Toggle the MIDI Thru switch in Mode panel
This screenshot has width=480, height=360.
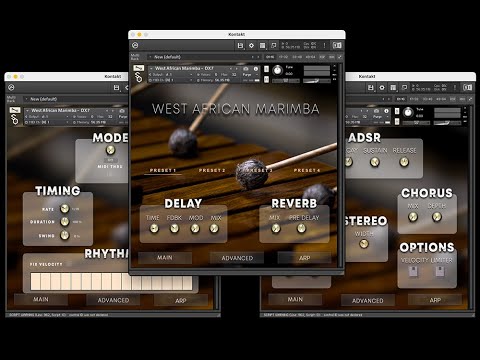click(110, 174)
